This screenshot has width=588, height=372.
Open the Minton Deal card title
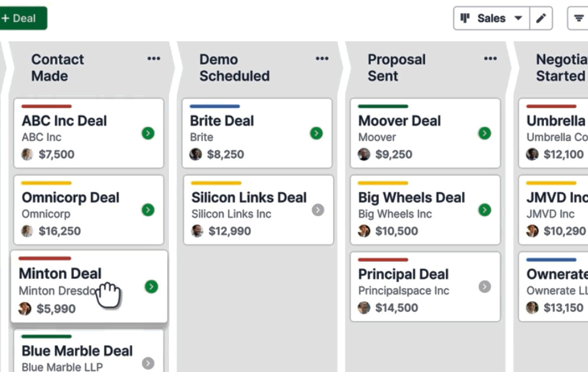tap(60, 273)
